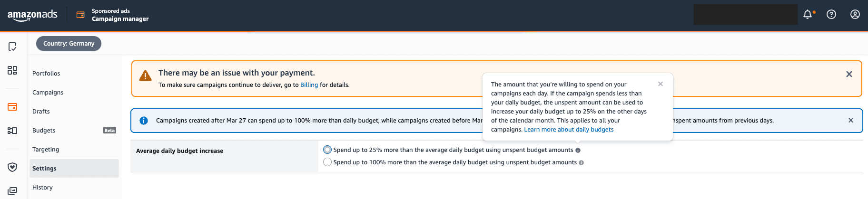Click the Amazon Ads logo
The height and width of the screenshot is (199, 868).
click(x=32, y=15)
